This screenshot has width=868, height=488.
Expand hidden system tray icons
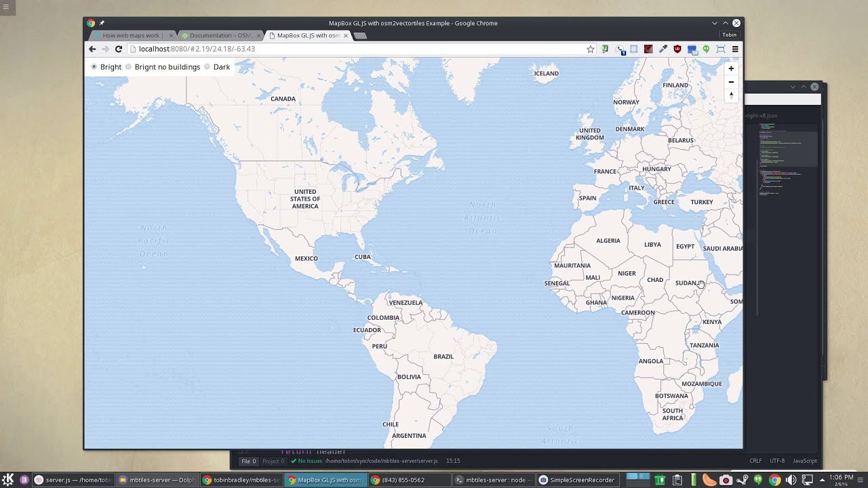tap(821, 480)
